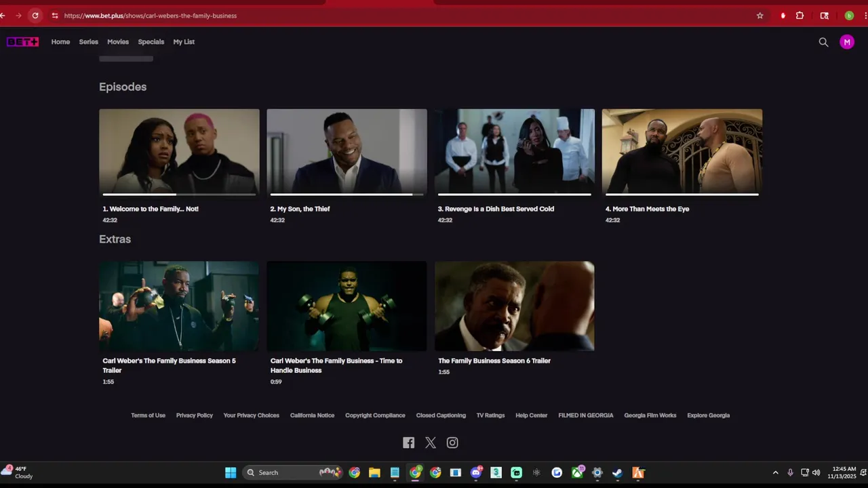Click the BET+ logo

(22, 42)
